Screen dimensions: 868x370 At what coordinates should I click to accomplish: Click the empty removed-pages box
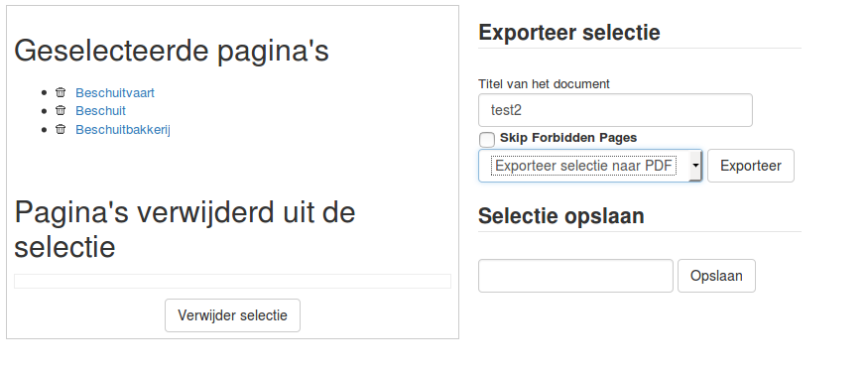(x=232, y=282)
